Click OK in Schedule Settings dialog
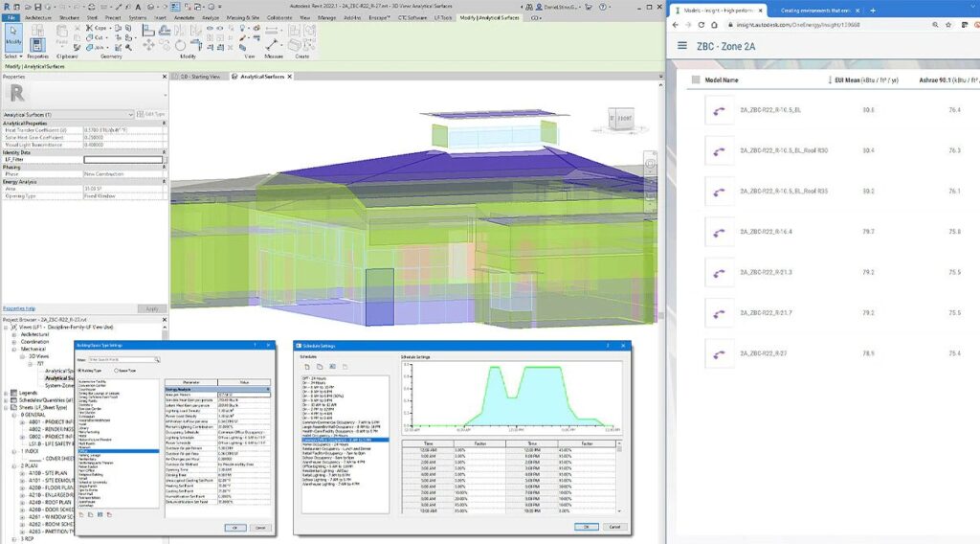Viewport: 980px width, 544px height. (x=587, y=527)
